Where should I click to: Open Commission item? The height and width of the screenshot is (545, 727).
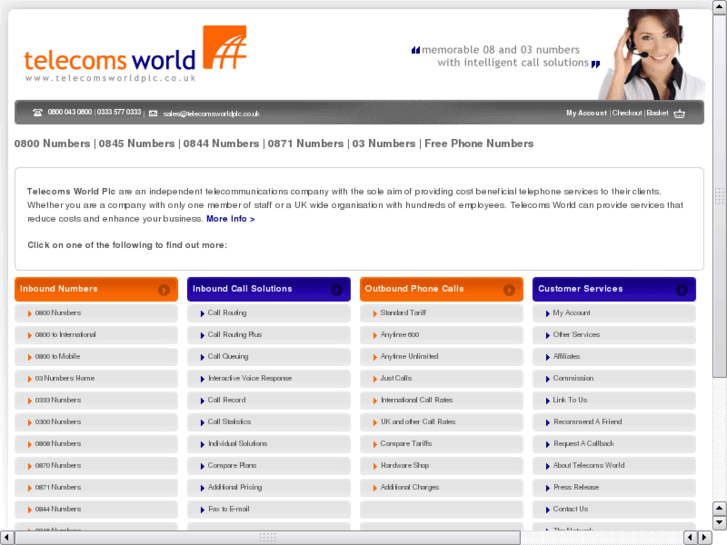click(614, 378)
